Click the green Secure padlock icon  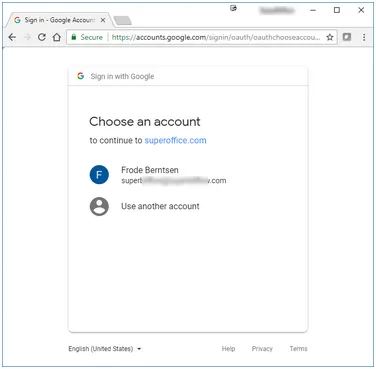click(74, 37)
